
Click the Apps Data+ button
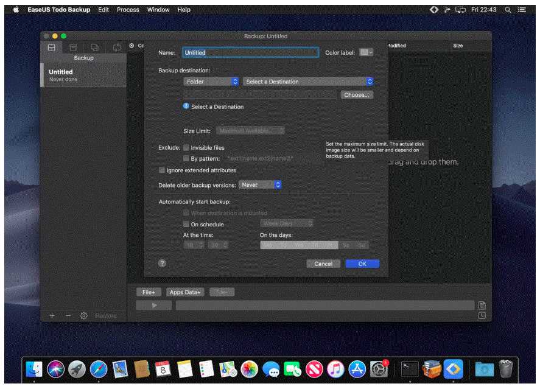tap(185, 292)
